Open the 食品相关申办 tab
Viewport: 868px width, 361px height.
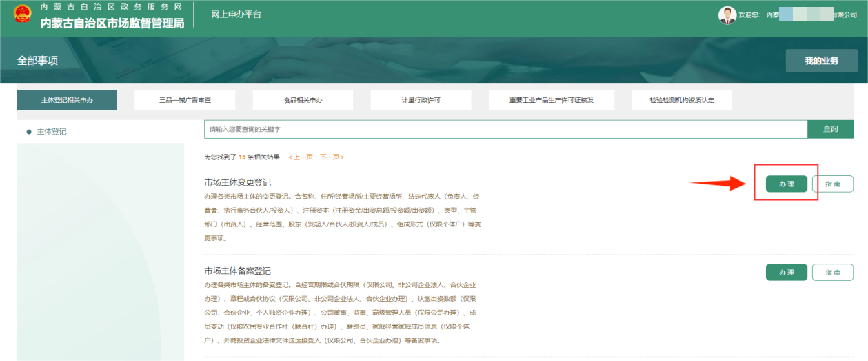(303, 100)
